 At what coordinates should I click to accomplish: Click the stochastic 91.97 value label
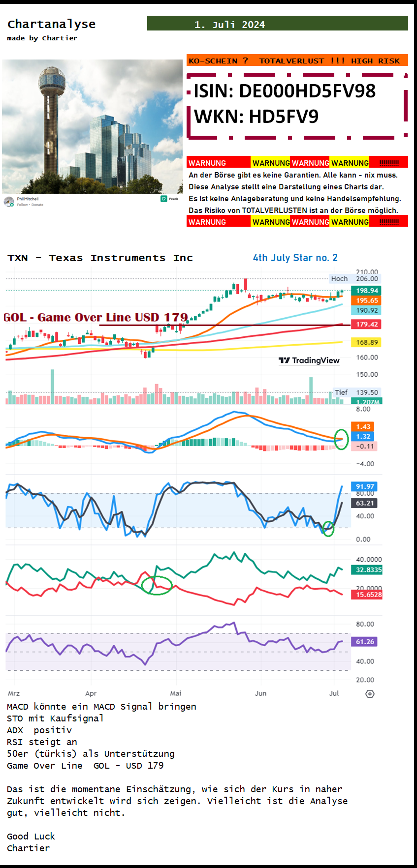[x=365, y=486]
